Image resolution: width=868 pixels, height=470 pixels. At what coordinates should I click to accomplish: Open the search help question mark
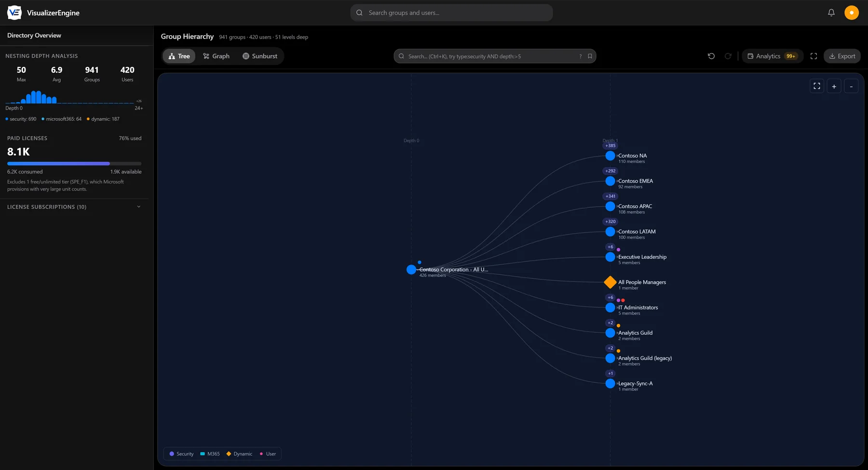[x=580, y=56]
